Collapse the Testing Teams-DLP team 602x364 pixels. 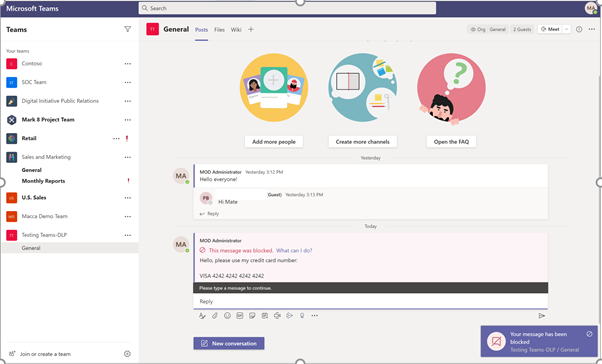coord(44,235)
